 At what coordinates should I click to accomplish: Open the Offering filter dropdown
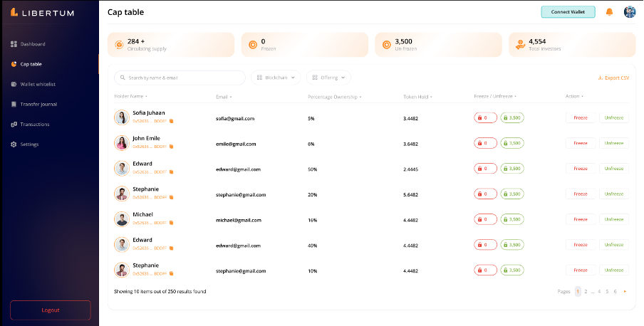328,78
